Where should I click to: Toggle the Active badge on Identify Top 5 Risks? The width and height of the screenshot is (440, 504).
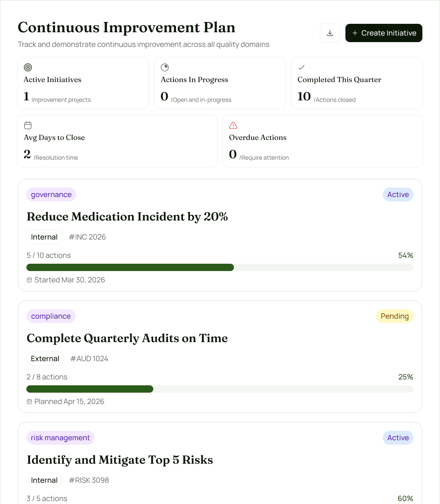coord(398,438)
